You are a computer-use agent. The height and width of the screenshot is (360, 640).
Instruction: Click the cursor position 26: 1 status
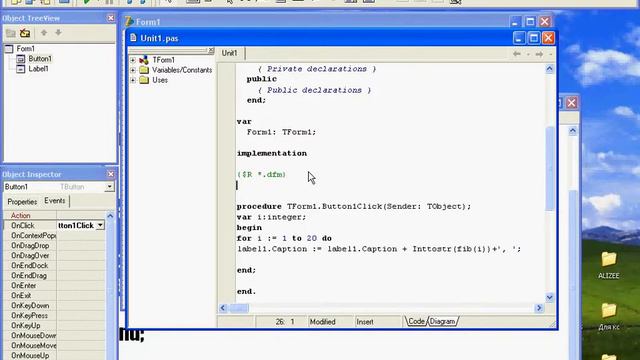click(284, 322)
